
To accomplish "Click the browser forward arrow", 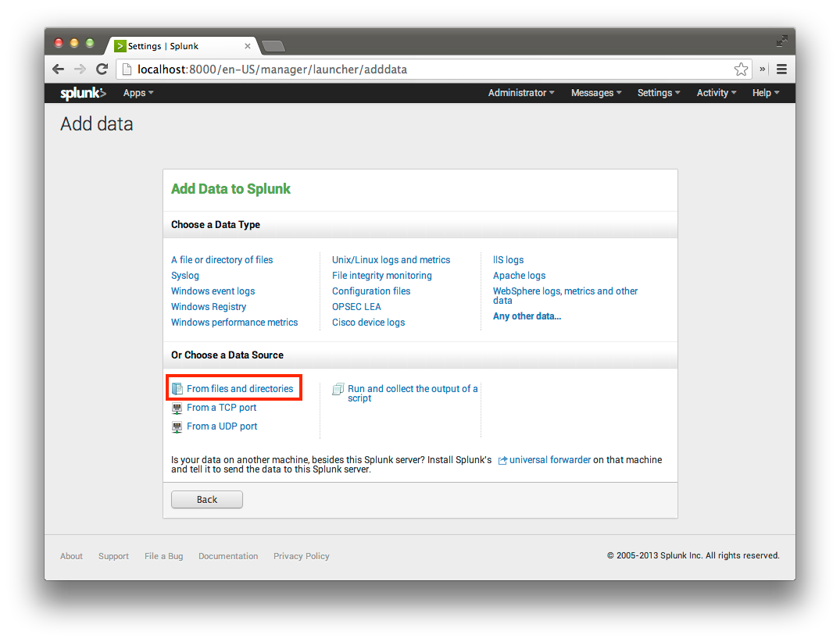I will [x=80, y=69].
